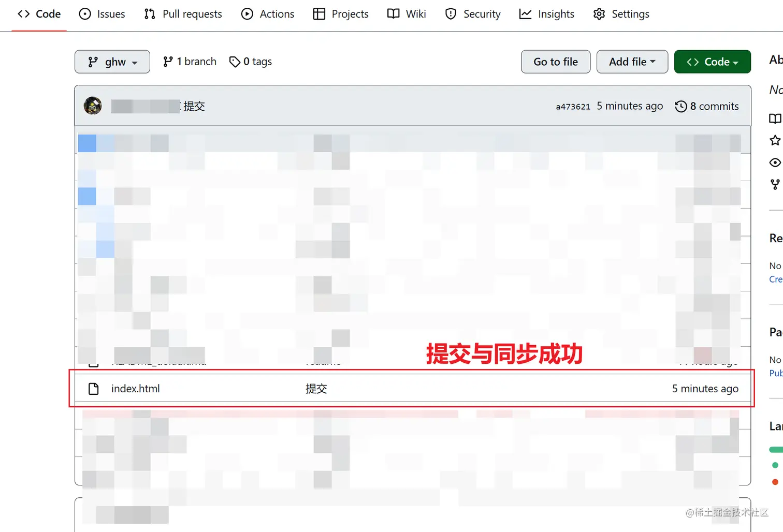Click the star icon in sidebar
The height and width of the screenshot is (532, 783).
[x=775, y=140]
